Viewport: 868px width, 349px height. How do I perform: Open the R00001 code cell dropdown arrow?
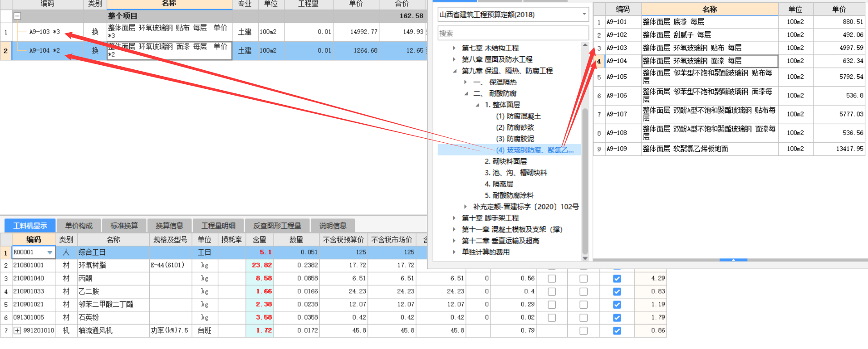coord(50,252)
